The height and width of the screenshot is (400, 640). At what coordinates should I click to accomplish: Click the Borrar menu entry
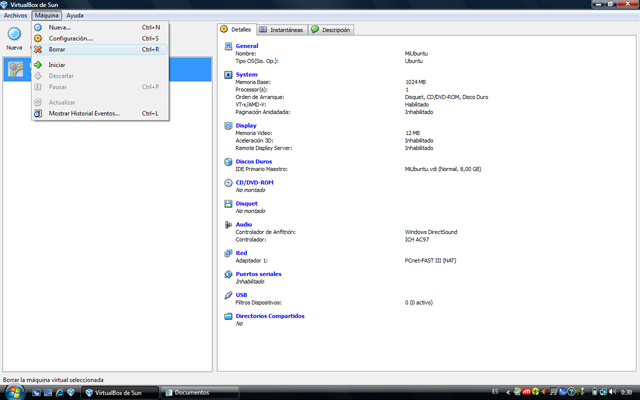click(x=57, y=49)
